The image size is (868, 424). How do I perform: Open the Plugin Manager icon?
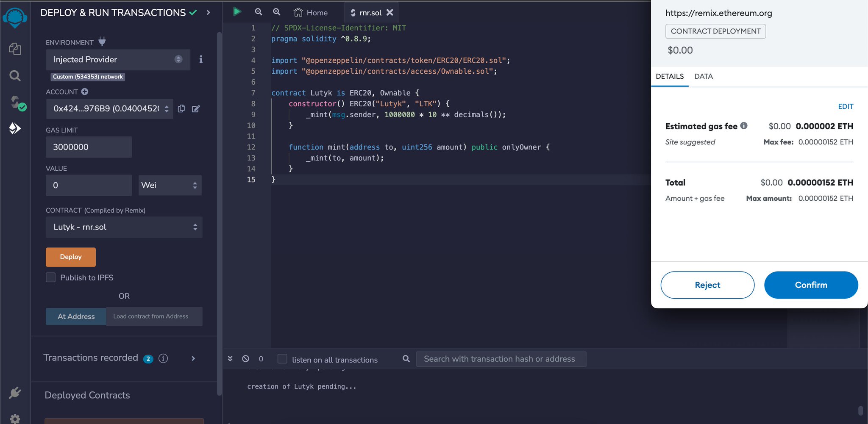point(15,392)
